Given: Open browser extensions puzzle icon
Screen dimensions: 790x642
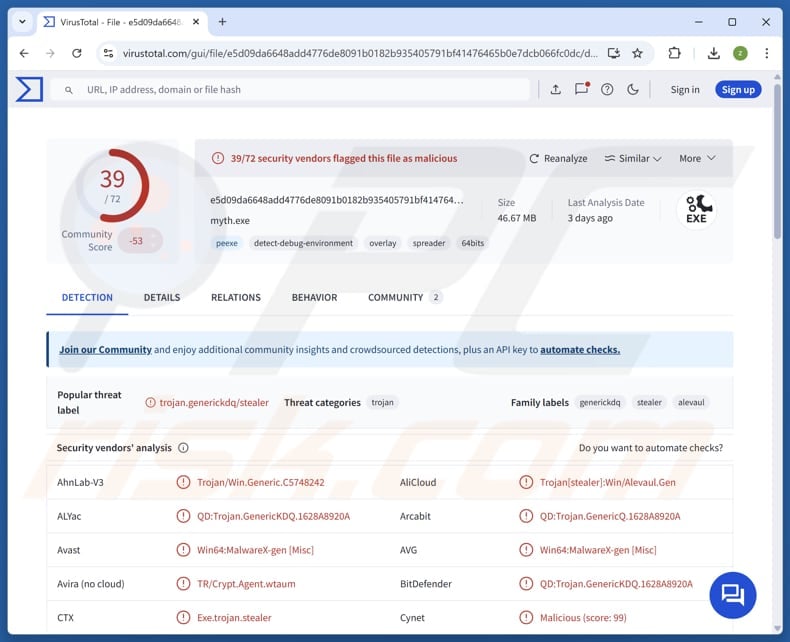Looking at the screenshot, I should coord(674,53).
